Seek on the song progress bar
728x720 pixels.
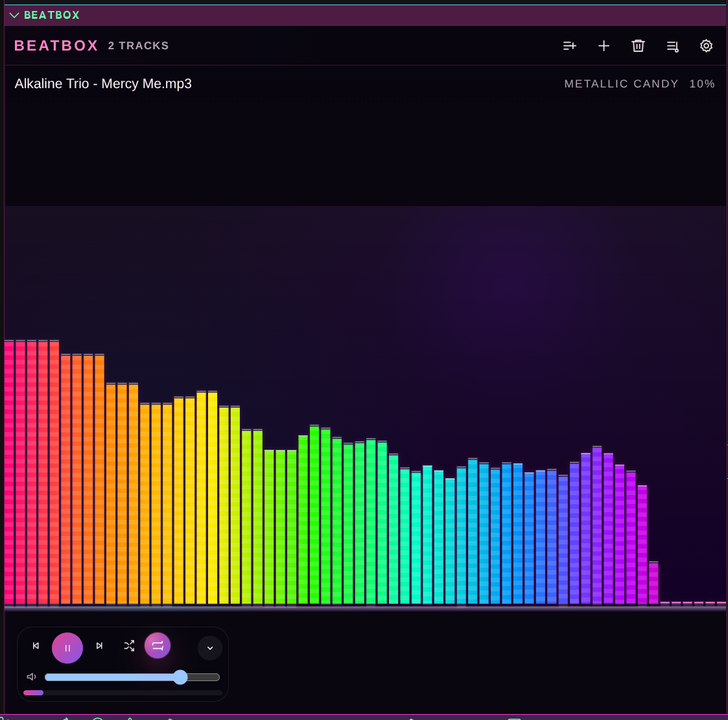click(x=123, y=692)
